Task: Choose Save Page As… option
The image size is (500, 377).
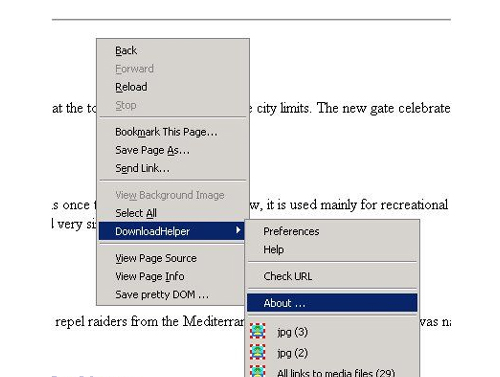Action: pos(173,150)
